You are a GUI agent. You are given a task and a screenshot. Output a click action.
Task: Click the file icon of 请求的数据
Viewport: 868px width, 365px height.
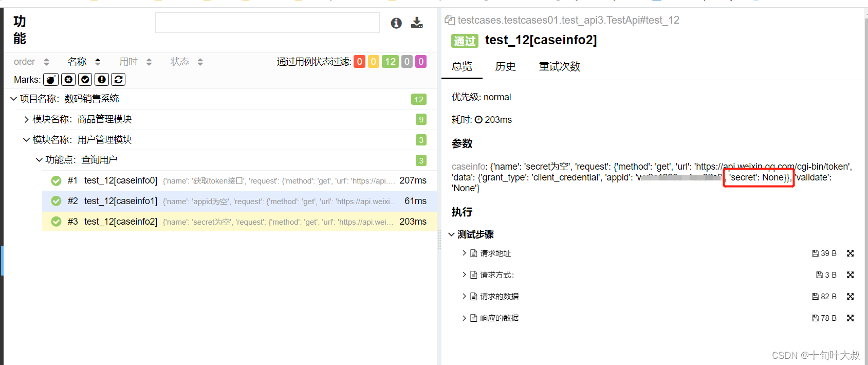[x=474, y=297]
